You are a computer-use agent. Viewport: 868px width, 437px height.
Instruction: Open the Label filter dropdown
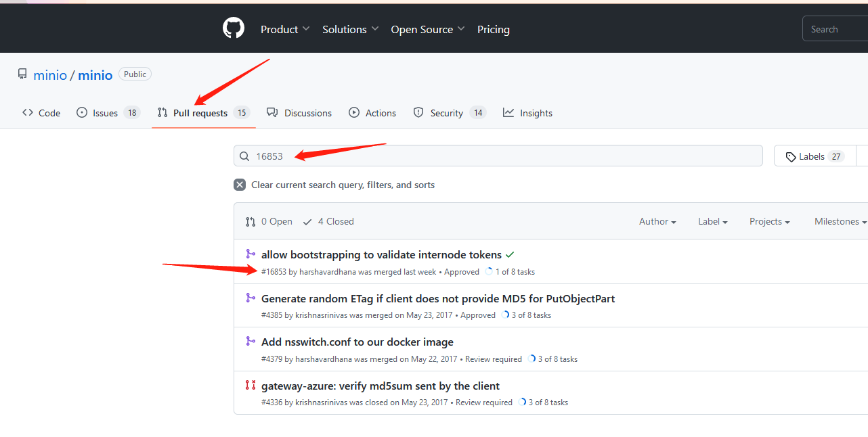coord(713,221)
